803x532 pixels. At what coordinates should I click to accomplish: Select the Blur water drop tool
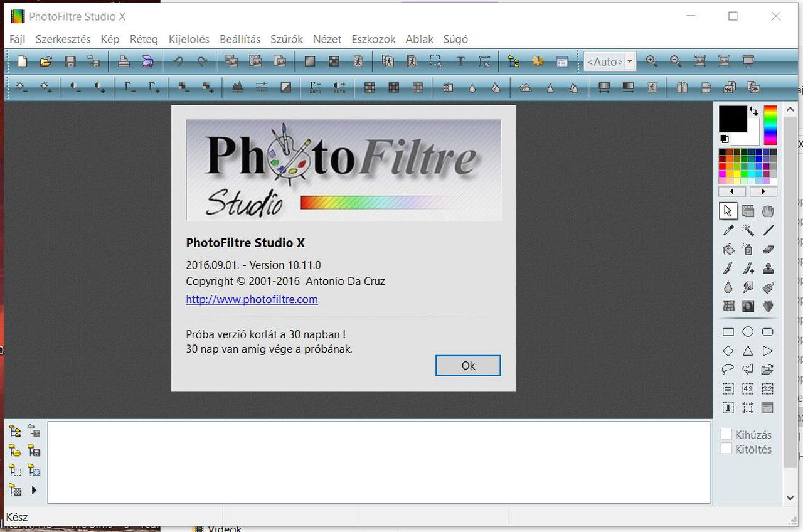(728, 287)
